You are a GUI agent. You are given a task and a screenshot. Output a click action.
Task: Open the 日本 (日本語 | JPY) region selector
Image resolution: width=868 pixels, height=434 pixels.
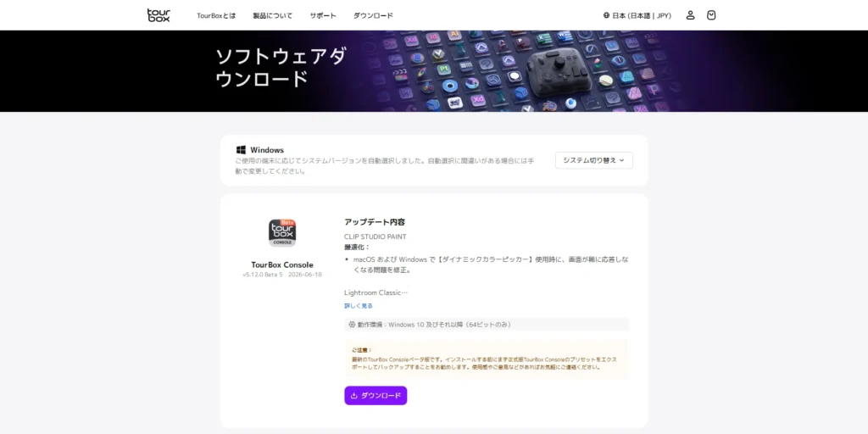coord(637,15)
